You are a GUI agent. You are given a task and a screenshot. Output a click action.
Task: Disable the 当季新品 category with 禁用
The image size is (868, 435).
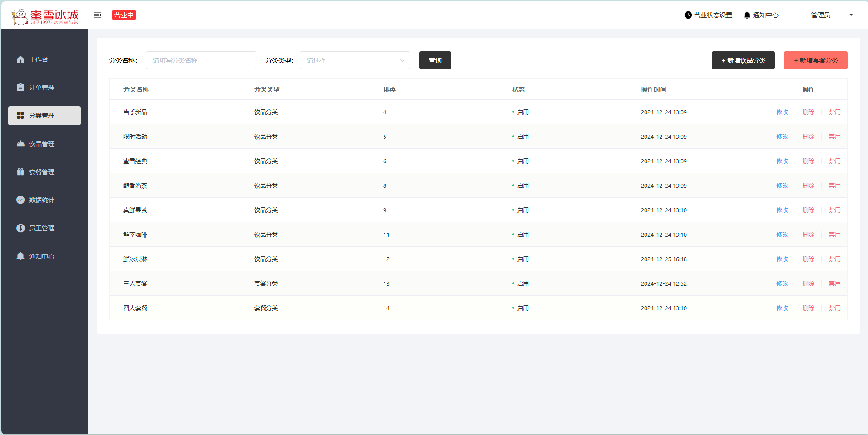pos(834,112)
